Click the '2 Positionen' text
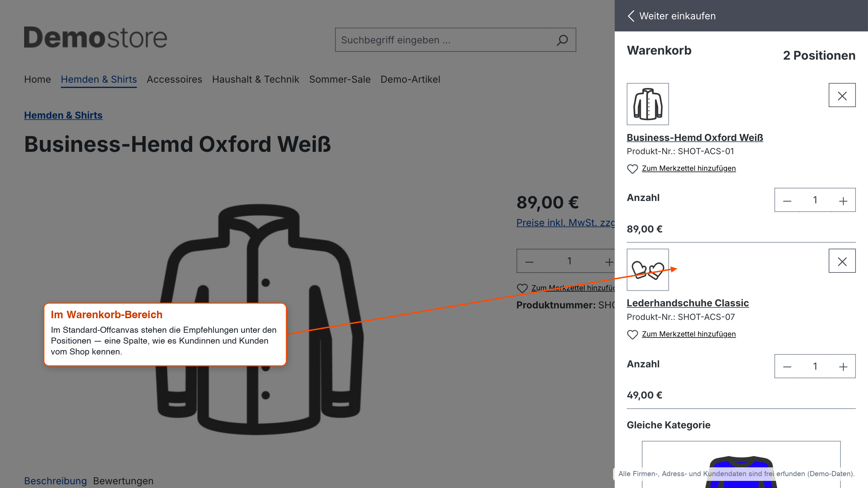 [819, 56]
